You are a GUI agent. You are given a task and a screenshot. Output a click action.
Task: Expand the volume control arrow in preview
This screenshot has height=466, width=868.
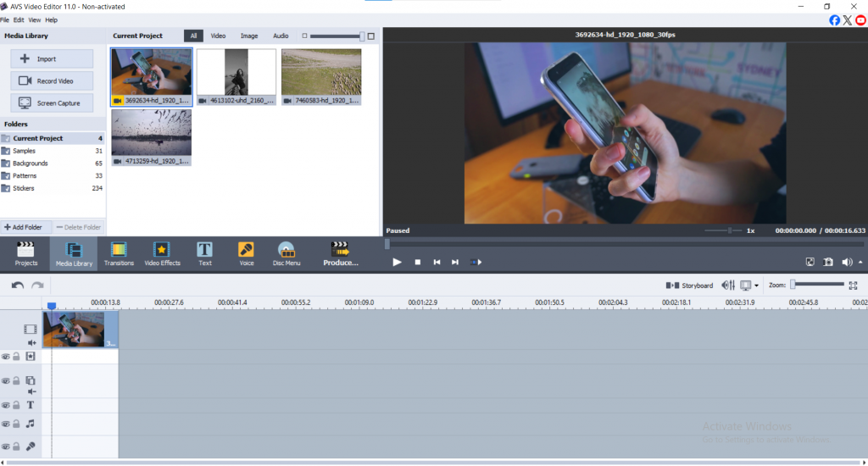tap(860, 263)
